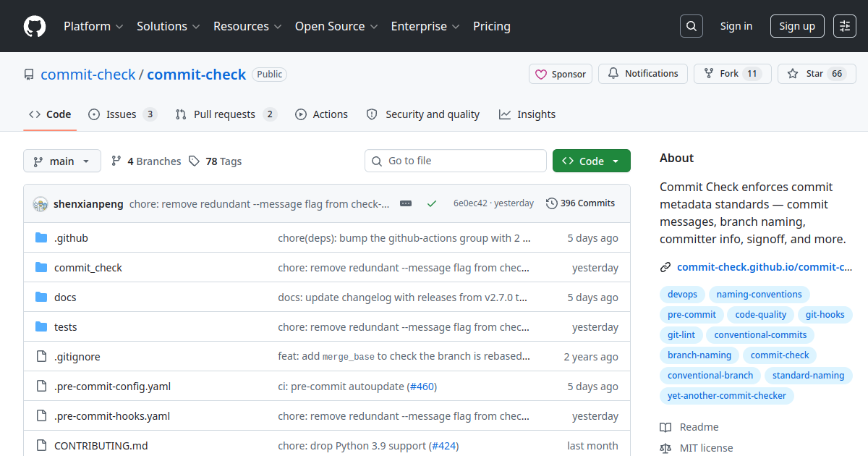Expand the main branch selector

(62, 161)
